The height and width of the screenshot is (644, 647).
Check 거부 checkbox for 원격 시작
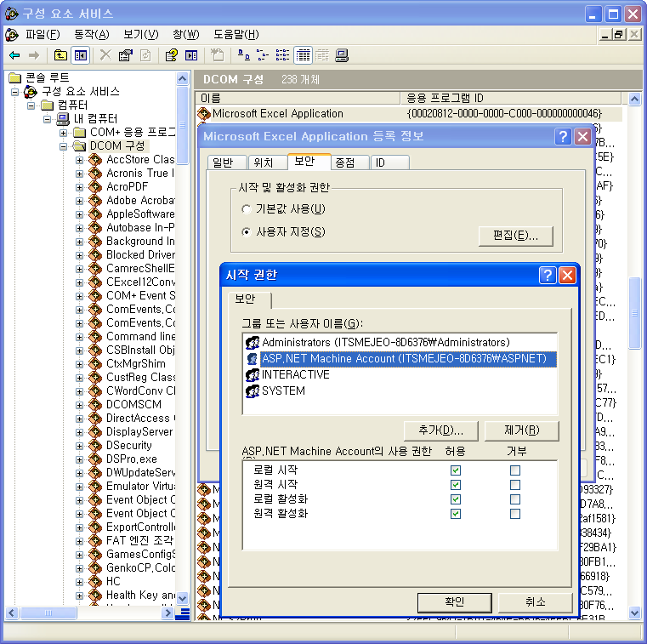(x=514, y=485)
